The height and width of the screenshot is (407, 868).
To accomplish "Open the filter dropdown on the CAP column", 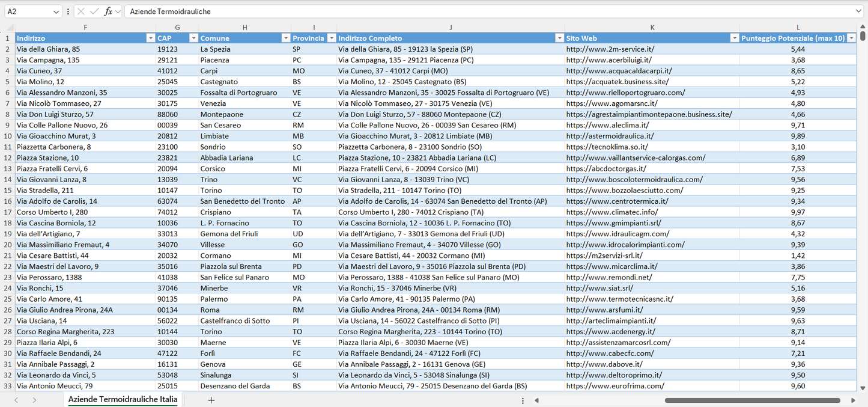I will click(193, 37).
